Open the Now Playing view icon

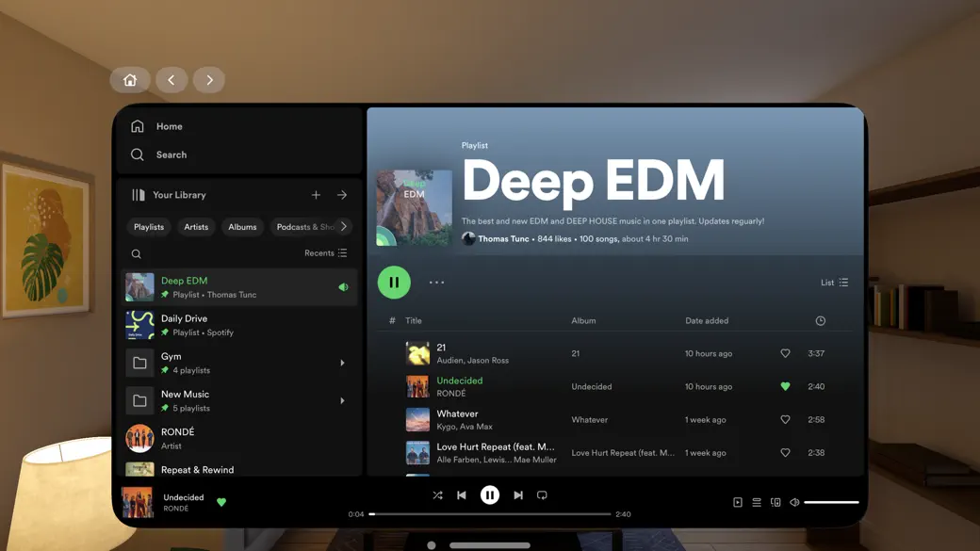point(737,502)
